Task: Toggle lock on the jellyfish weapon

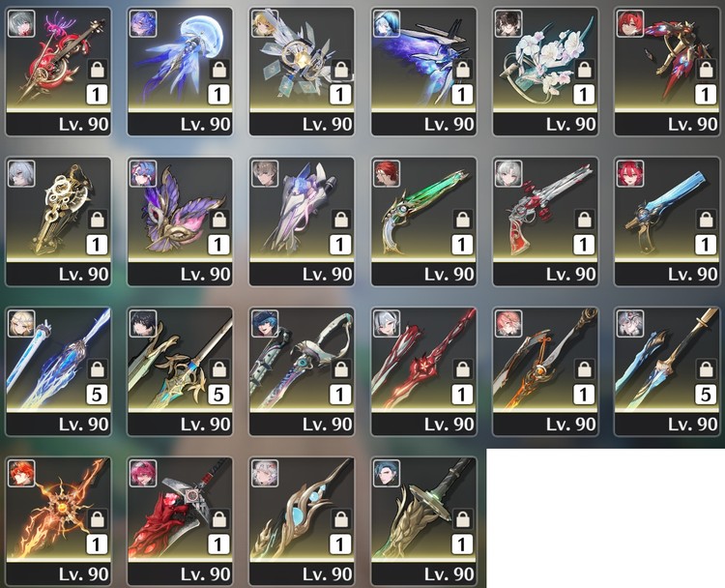Action: pyautogui.click(x=218, y=70)
